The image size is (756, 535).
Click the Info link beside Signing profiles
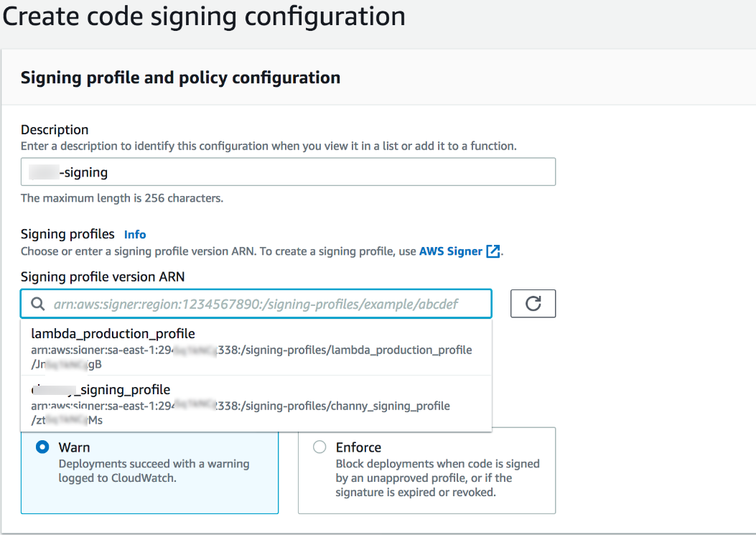135,234
